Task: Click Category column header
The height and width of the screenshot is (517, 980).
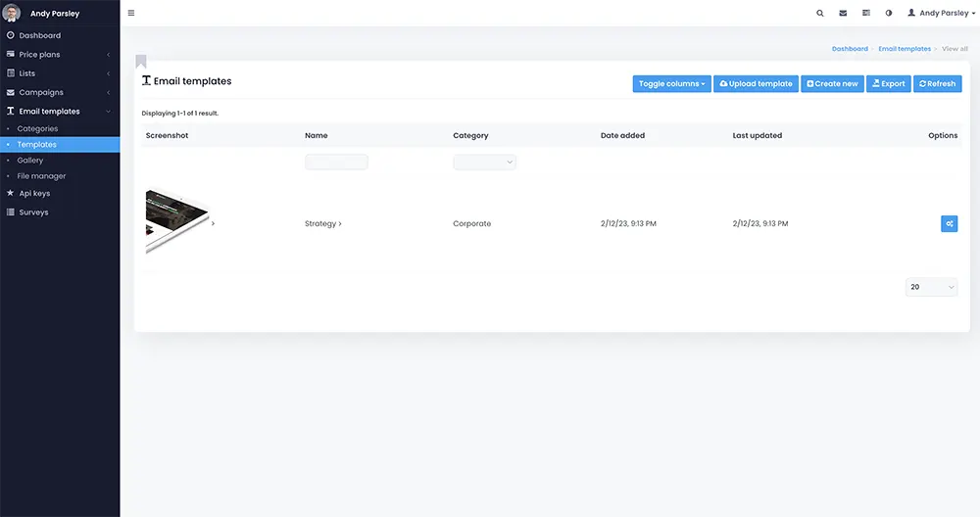Action: click(470, 135)
